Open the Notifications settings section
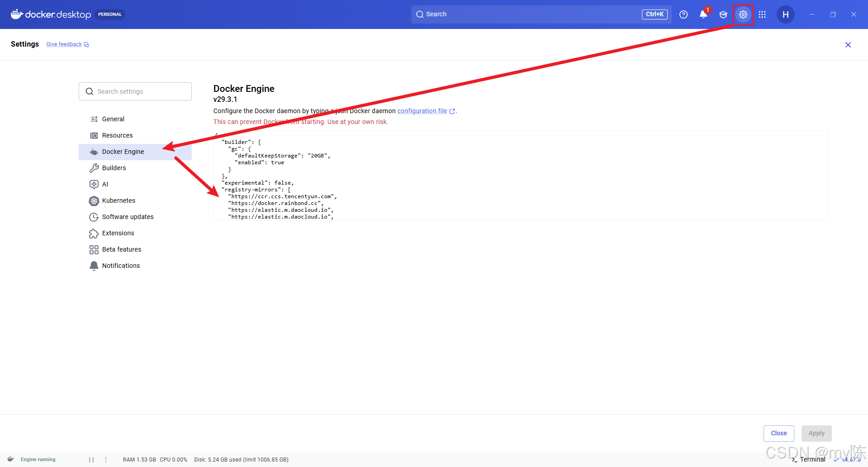The height and width of the screenshot is (467, 868). [x=135, y=266]
